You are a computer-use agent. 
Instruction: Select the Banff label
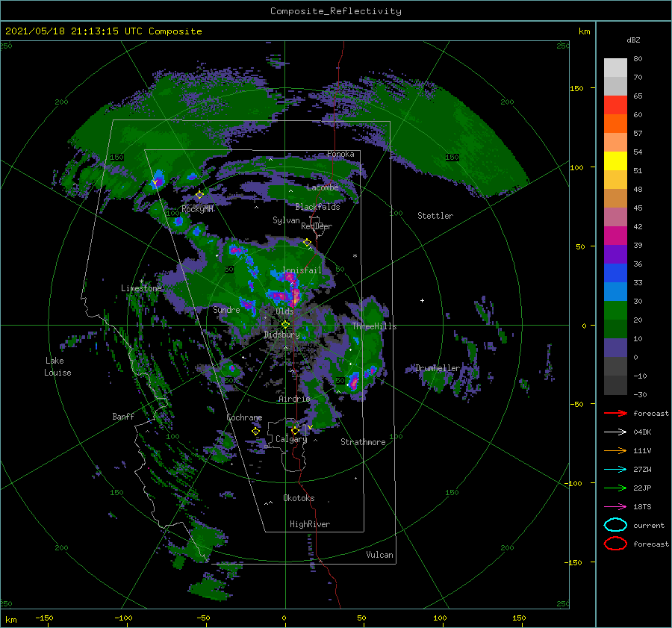[123, 416]
